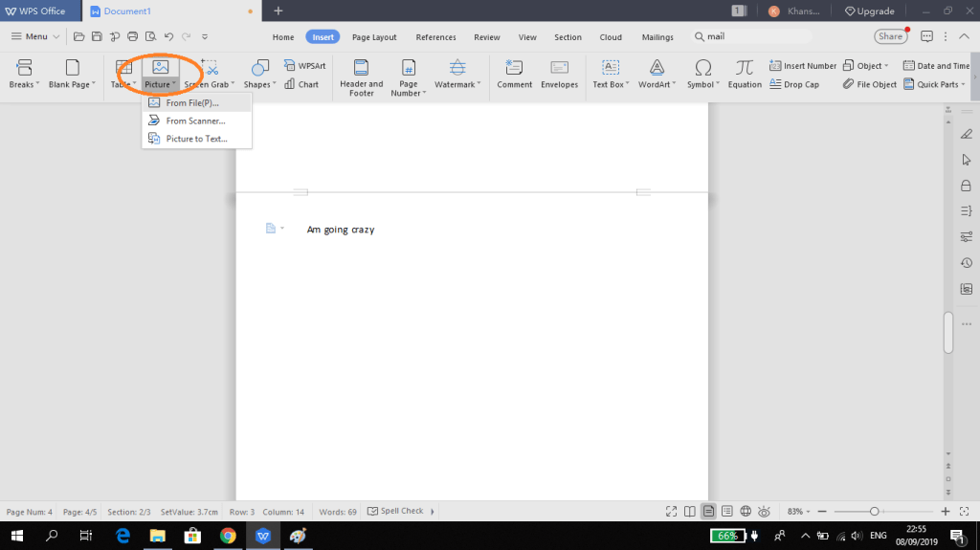Toggle the Spell Check status bar option
The height and width of the screenshot is (550, 980).
coord(394,511)
